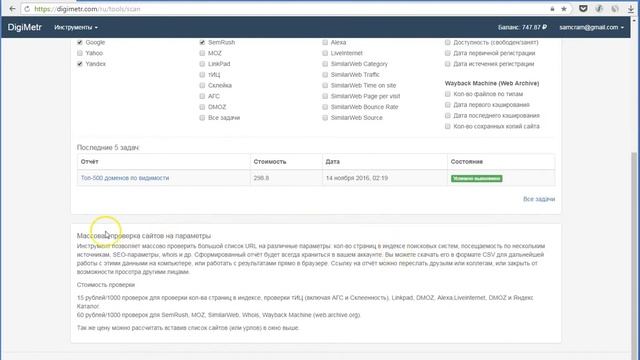Enable Кол-во сохраненных копий сайта checkbox

[448, 127]
